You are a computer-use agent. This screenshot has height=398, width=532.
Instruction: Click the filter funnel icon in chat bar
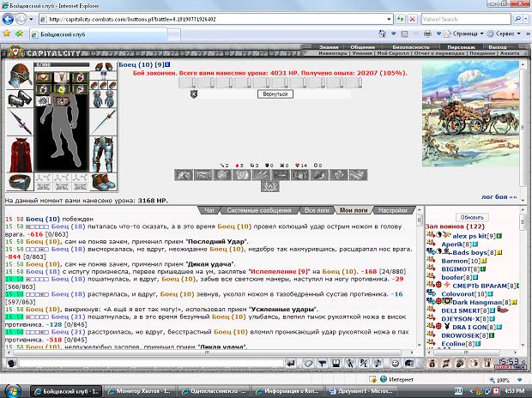pyautogui.click(x=322, y=364)
